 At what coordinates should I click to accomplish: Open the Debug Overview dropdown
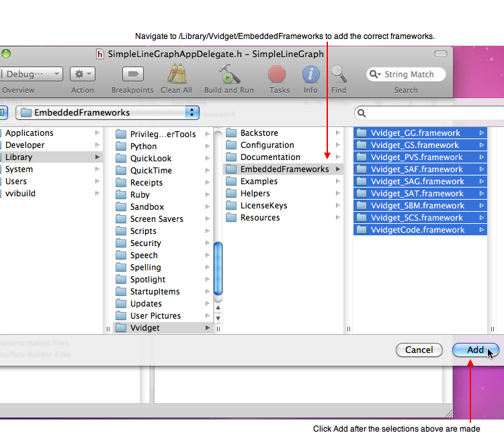pyautogui.click(x=31, y=74)
